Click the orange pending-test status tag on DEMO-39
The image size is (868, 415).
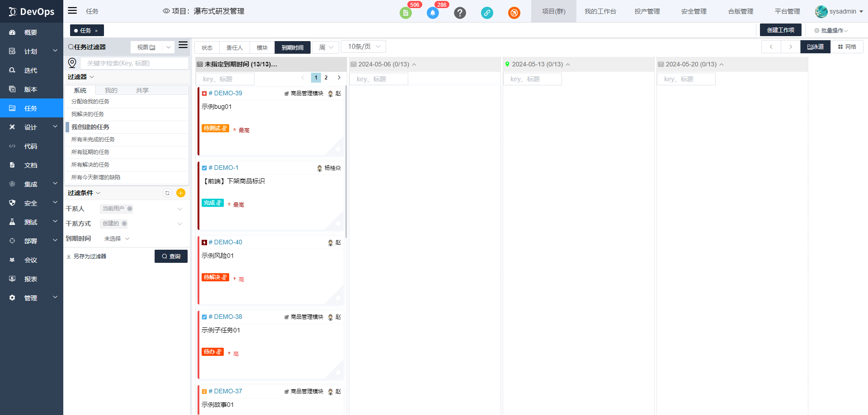[215, 129]
